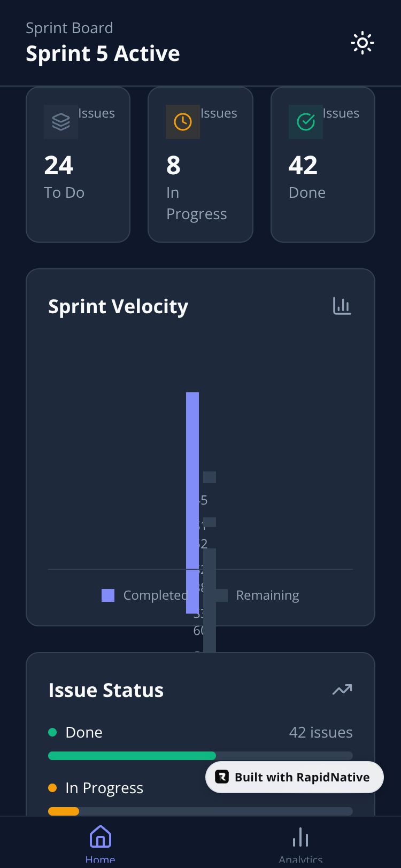The image size is (401, 868).
Task: Click the green Done progress bar
Action: tap(132, 756)
